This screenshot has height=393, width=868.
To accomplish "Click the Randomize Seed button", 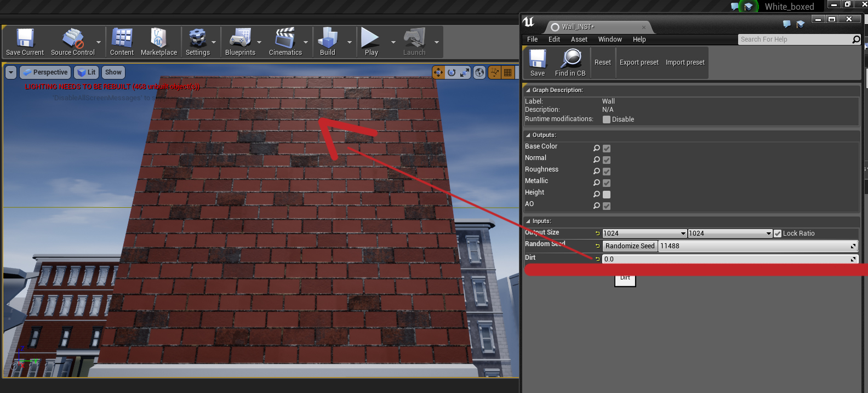I will pyautogui.click(x=630, y=246).
